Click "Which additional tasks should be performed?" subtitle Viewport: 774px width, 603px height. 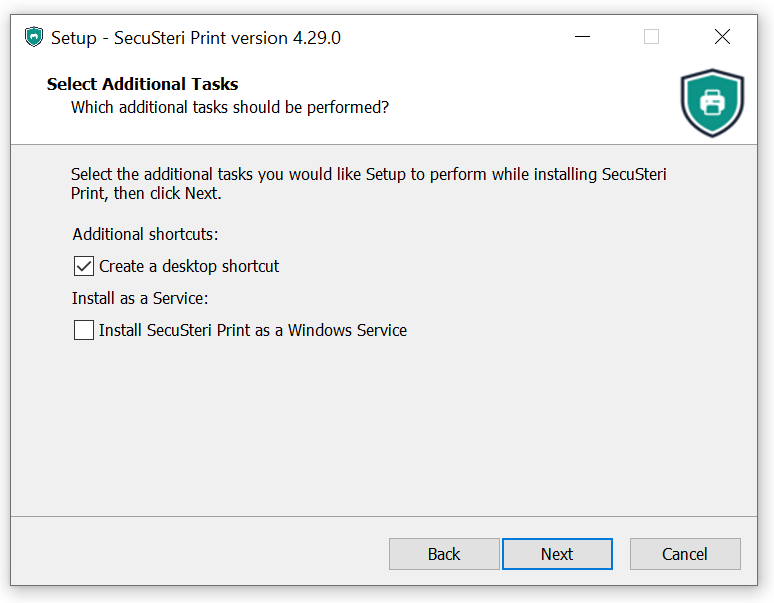[230, 107]
